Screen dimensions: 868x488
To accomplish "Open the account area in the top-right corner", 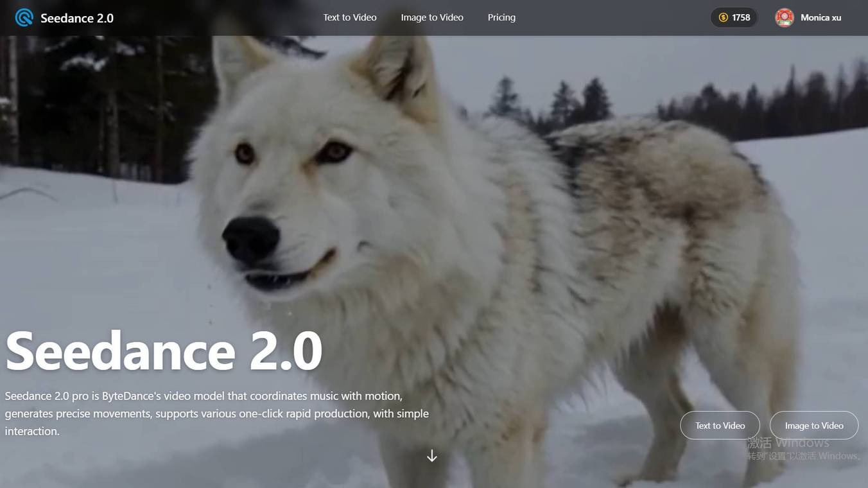I will [808, 17].
